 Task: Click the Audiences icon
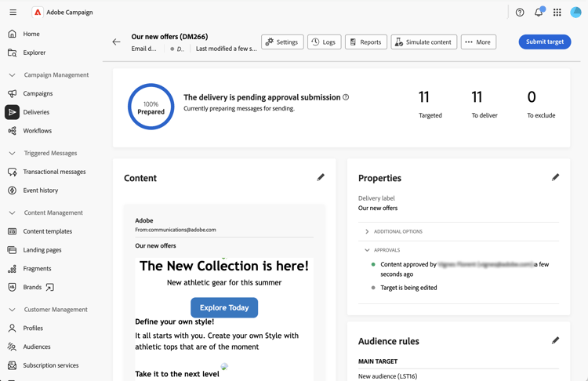(12, 347)
